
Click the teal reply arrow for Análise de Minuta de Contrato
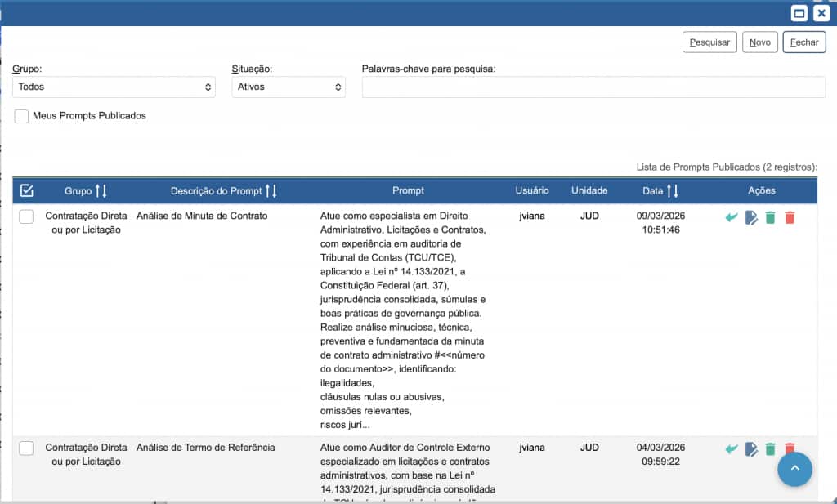pyautogui.click(x=732, y=217)
